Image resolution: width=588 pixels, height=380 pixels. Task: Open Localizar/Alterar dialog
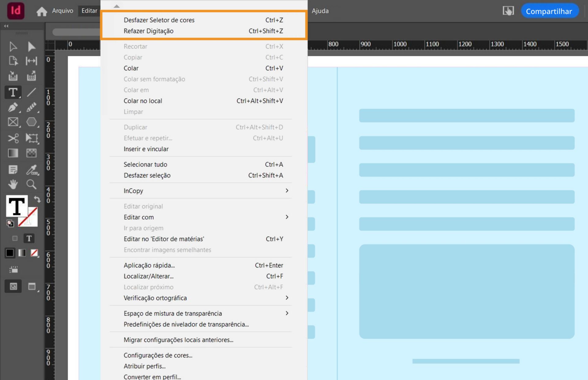coord(149,276)
